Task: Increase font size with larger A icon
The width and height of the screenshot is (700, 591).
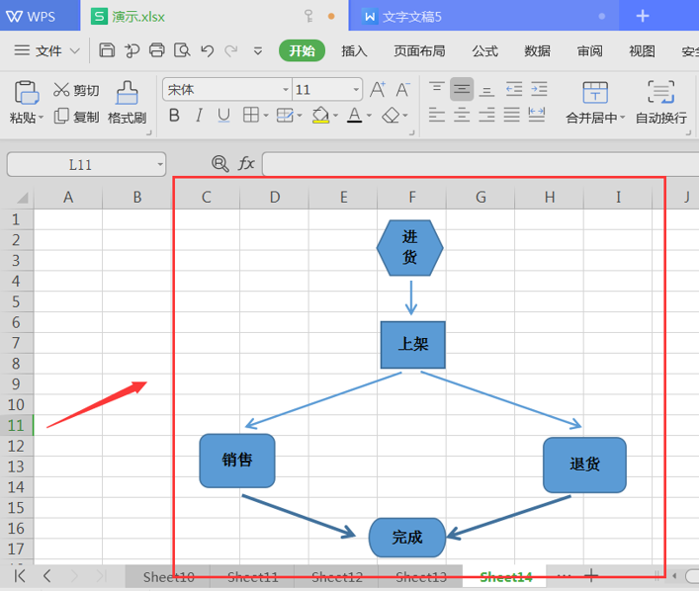Action: click(x=378, y=90)
